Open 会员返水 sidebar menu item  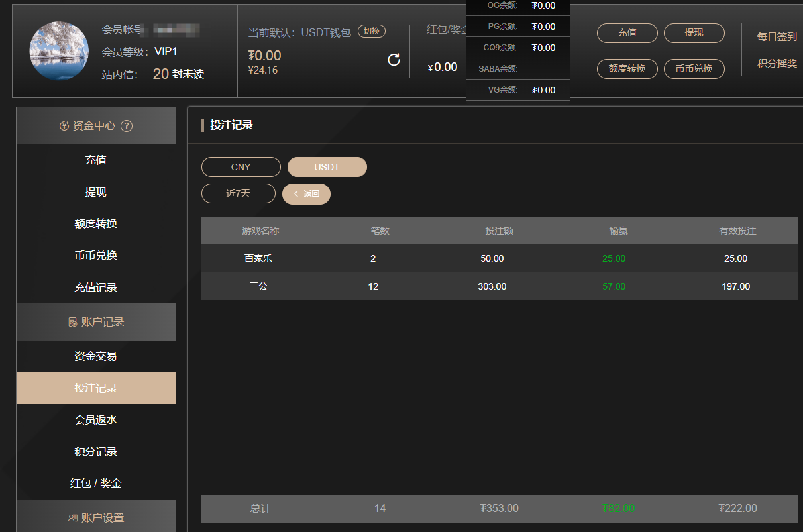[x=95, y=419]
